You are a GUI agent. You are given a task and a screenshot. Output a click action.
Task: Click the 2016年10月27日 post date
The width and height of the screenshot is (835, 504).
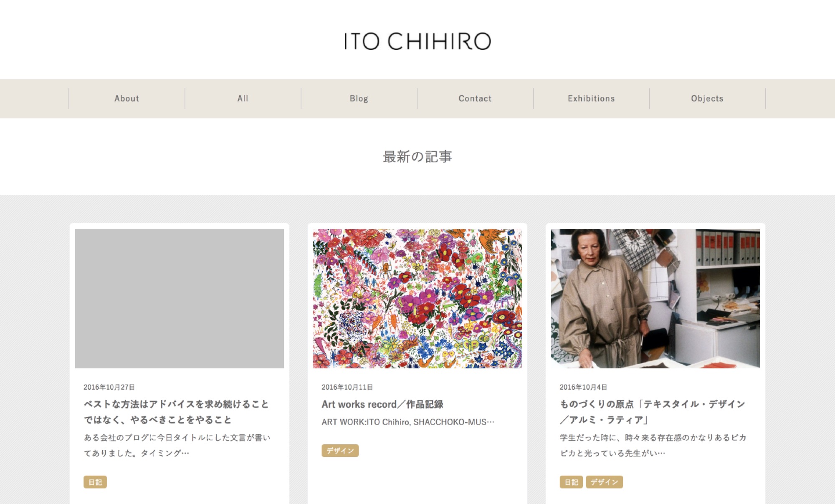[x=109, y=387]
